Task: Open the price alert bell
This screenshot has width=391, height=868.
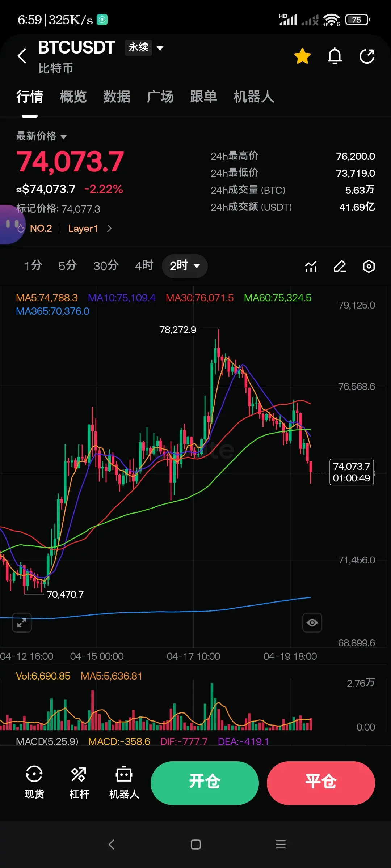Action: [335, 56]
